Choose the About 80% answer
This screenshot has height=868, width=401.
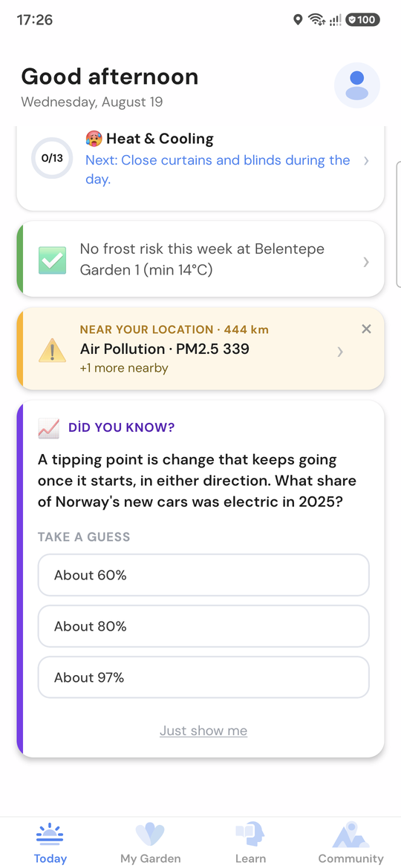point(203,626)
